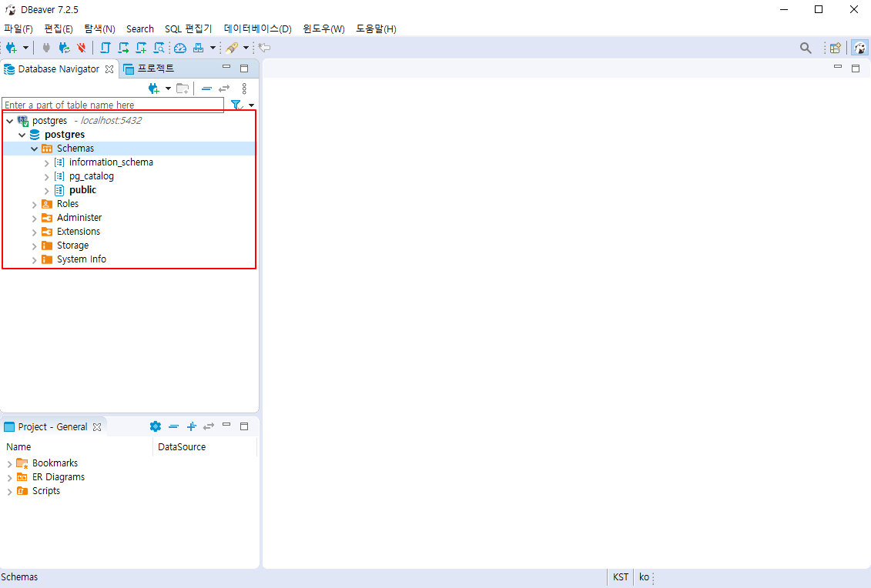This screenshot has height=588, width=871.
Task: Click the Collapse All icon in Database Navigator
Action: point(206,89)
